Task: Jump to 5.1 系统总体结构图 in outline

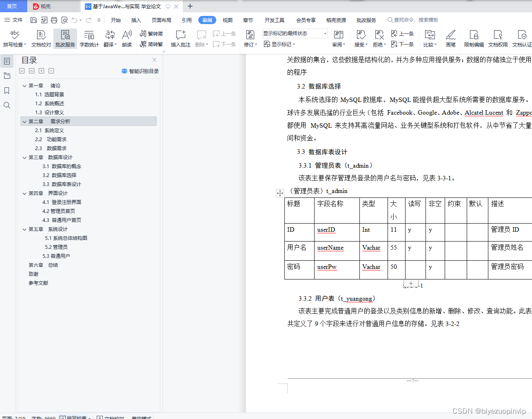Action: coord(66,238)
